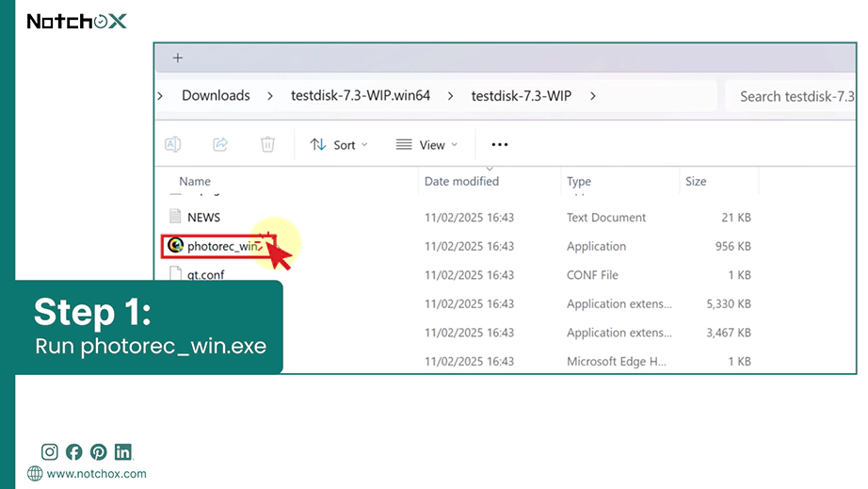Expand the chevron after Downloads
The image size is (868, 489).
[270, 96]
